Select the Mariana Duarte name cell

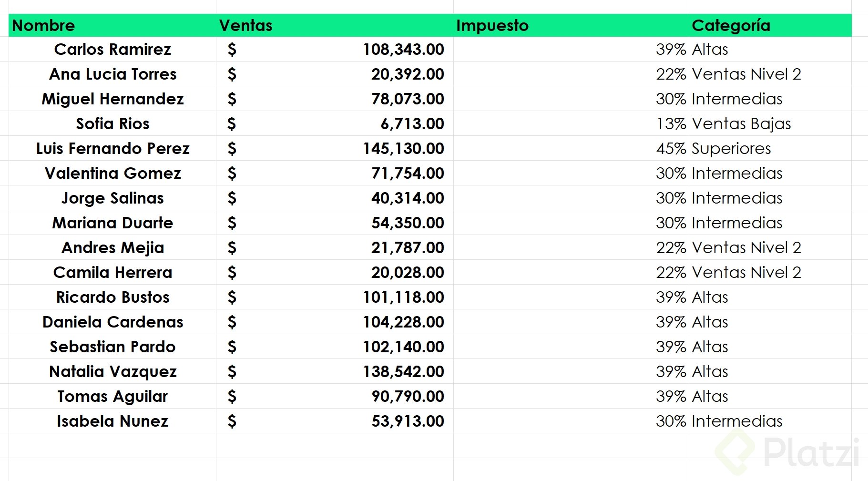point(112,223)
